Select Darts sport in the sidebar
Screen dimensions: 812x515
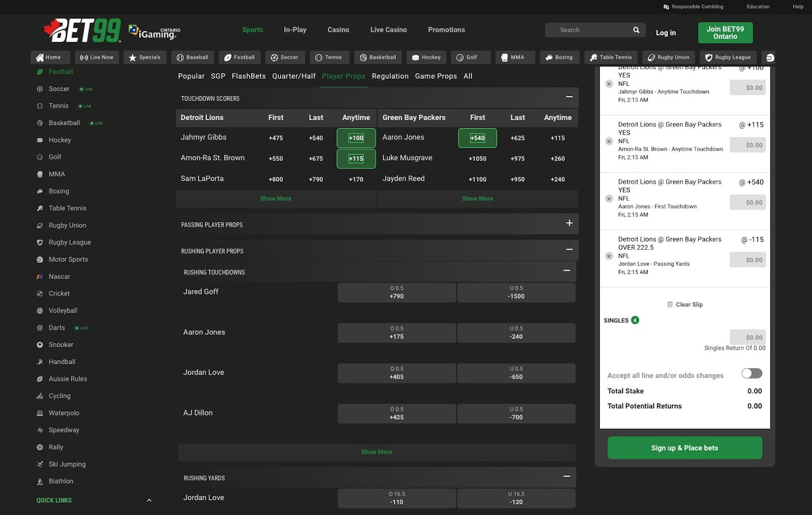click(56, 328)
